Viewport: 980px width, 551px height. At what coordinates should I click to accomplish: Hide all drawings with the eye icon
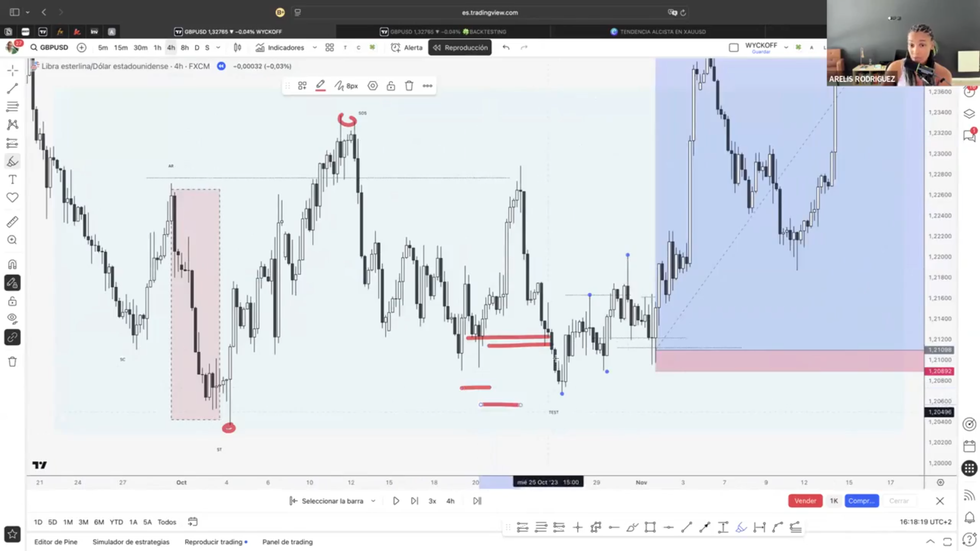pyautogui.click(x=12, y=319)
